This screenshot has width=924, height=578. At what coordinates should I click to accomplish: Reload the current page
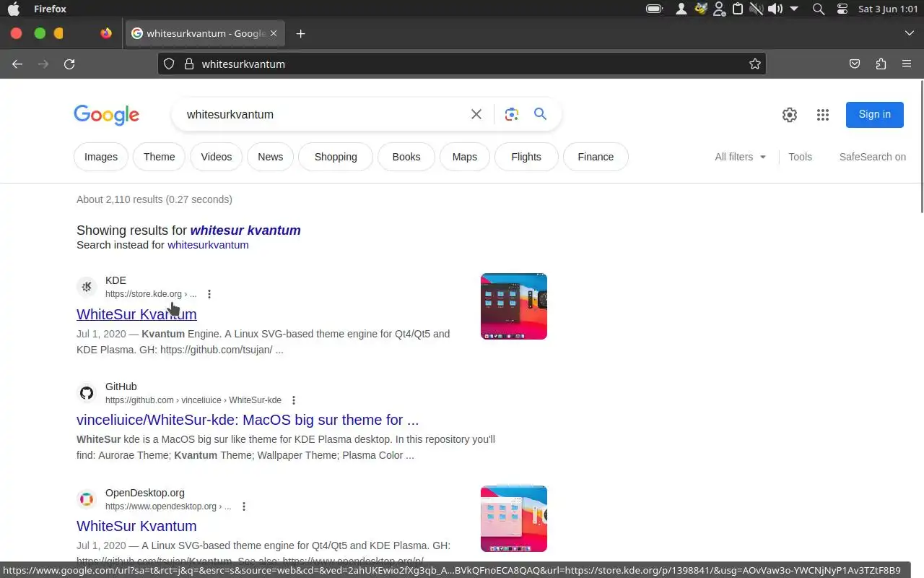[69, 64]
